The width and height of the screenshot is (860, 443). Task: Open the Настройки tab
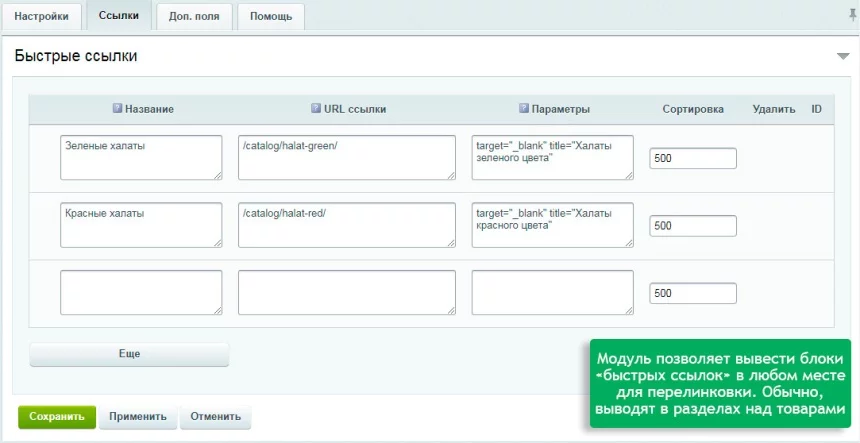[x=41, y=17]
